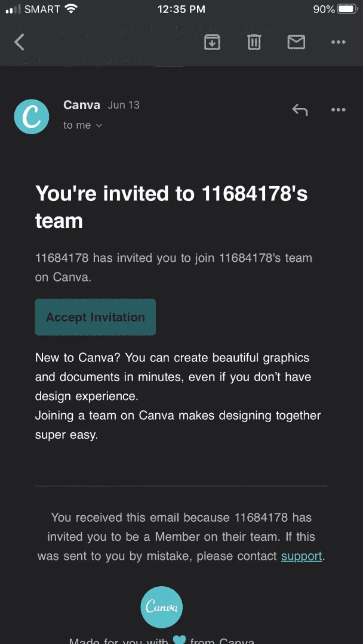Tap the reply arrow beside the sender
This screenshot has height=644, width=363.
300,110
